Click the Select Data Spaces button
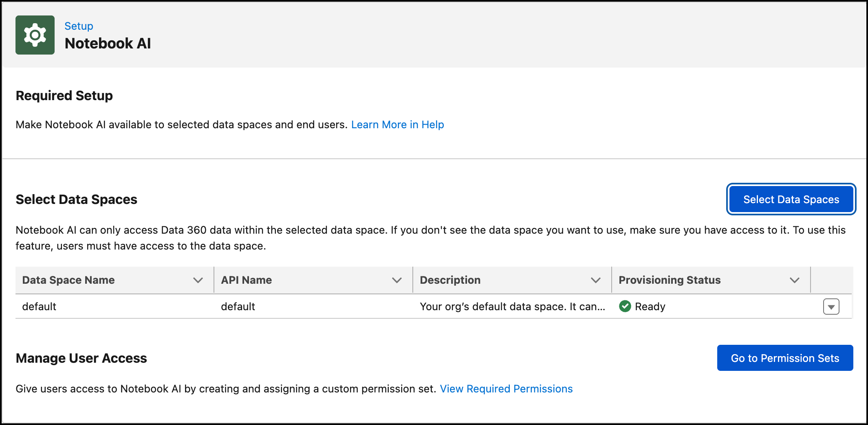Screen dimensions: 868x425 tap(791, 199)
